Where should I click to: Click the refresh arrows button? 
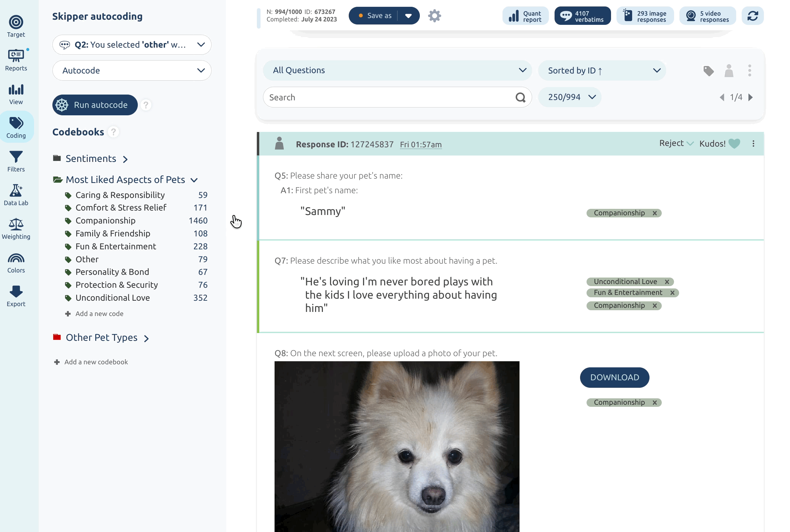[x=753, y=16]
